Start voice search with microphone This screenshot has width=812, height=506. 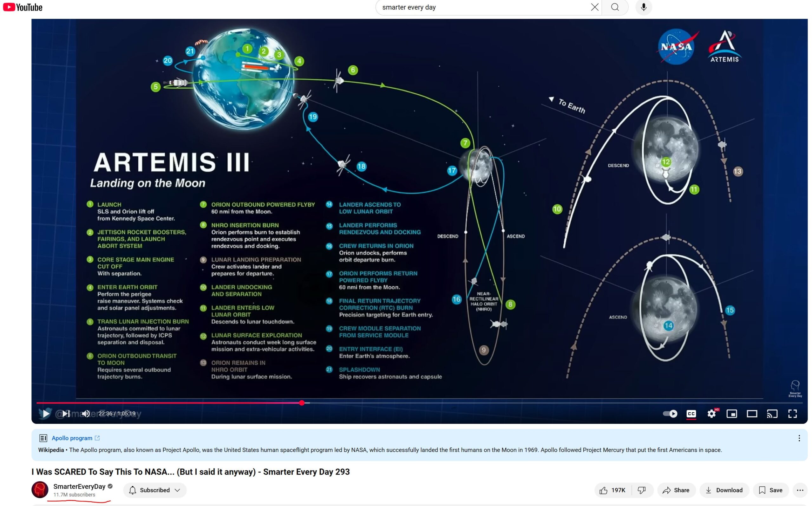pyautogui.click(x=644, y=7)
